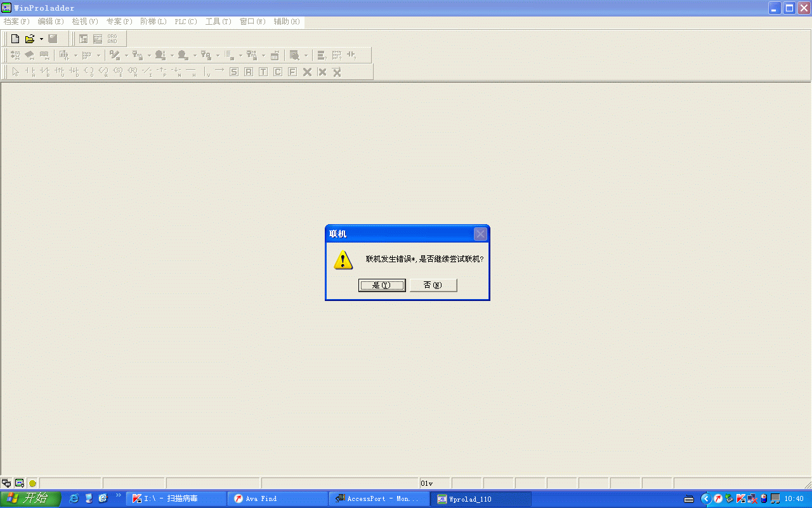This screenshot has width=812, height=508.
Task: Close the 联机 error dialog
Action: pyautogui.click(x=480, y=234)
